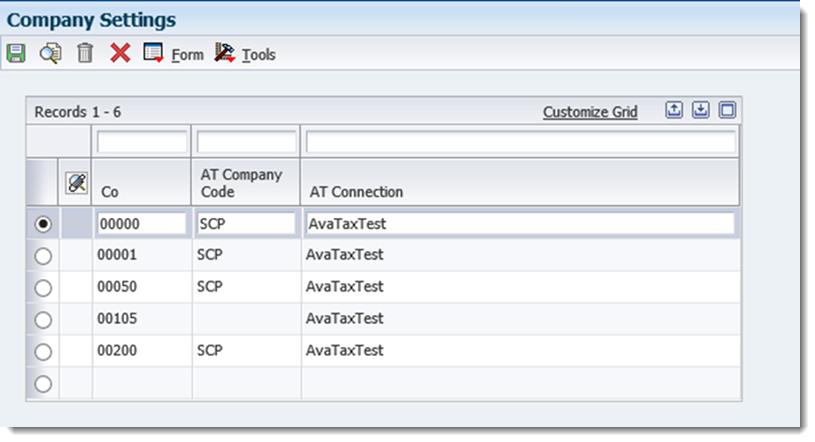Select radio button for company 00105

pos(43,319)
